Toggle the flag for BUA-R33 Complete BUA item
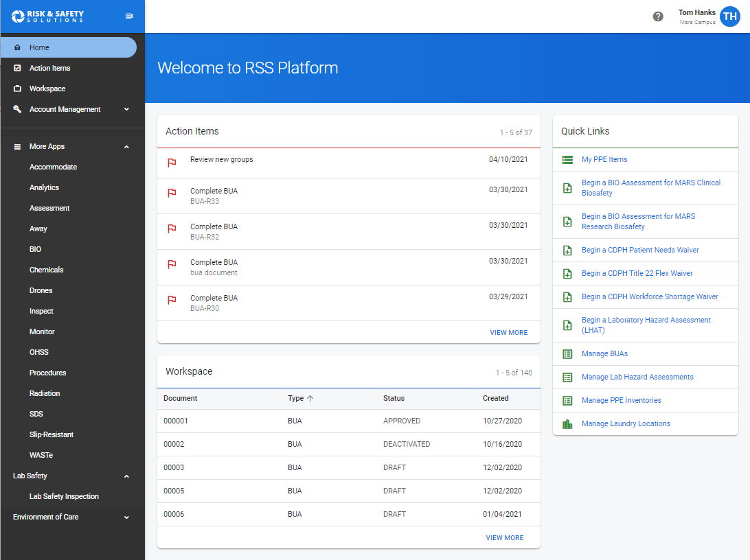Viewport: 750px width, 560px height. (x=172, y=194)
